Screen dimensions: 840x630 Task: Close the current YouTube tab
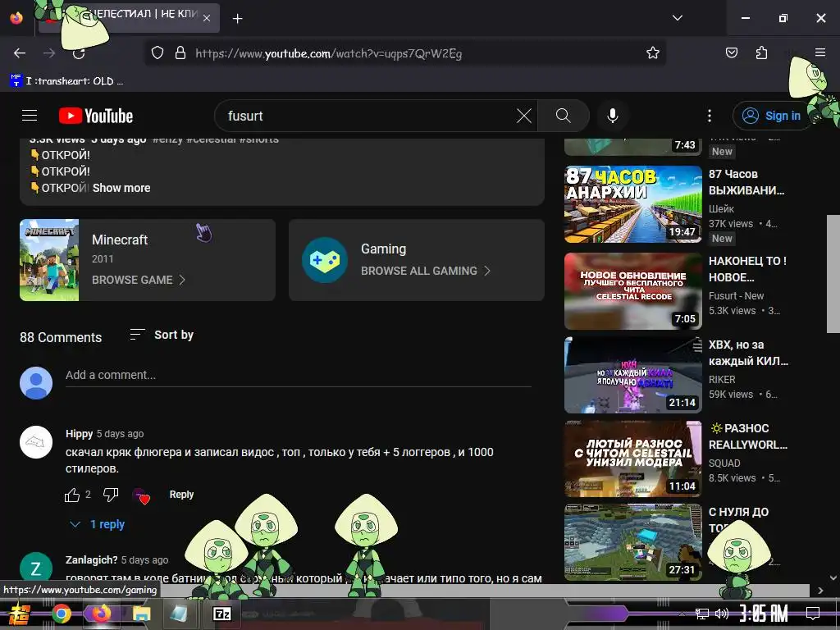[207, 18]
